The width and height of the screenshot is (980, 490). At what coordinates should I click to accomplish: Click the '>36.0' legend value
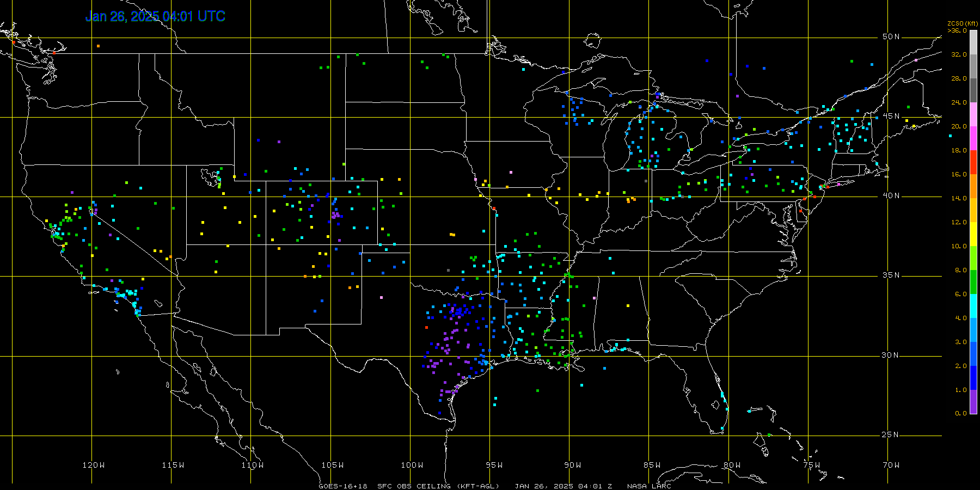click(957, 30)
